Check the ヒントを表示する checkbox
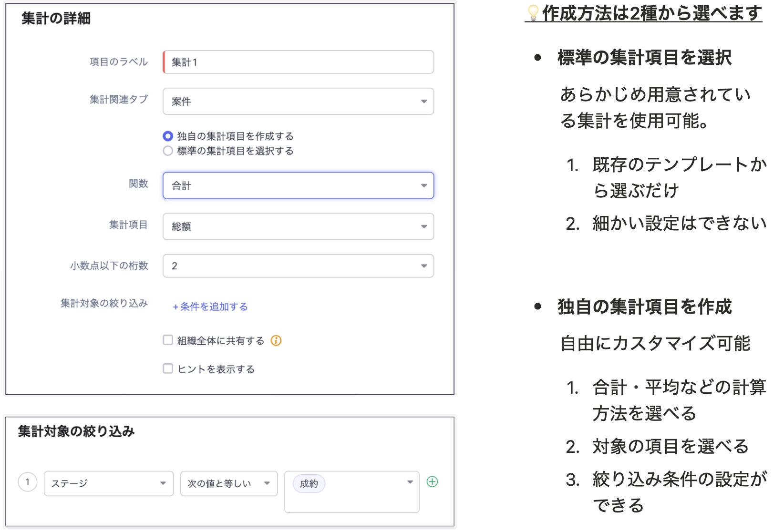784x532 pixels. coord(168,368)
